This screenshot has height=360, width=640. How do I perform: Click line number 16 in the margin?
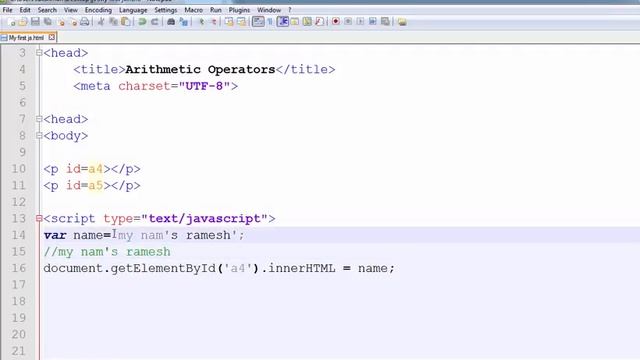click(x=18, y=268)
